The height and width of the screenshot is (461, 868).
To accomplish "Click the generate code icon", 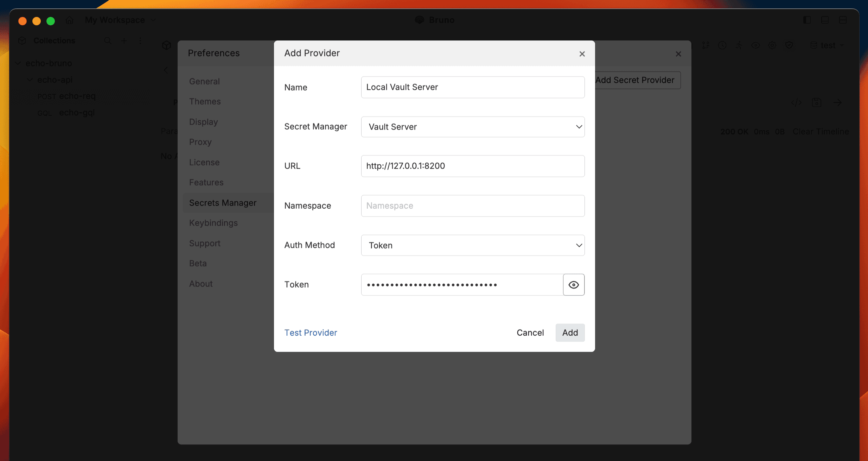I will pos(796,103).
